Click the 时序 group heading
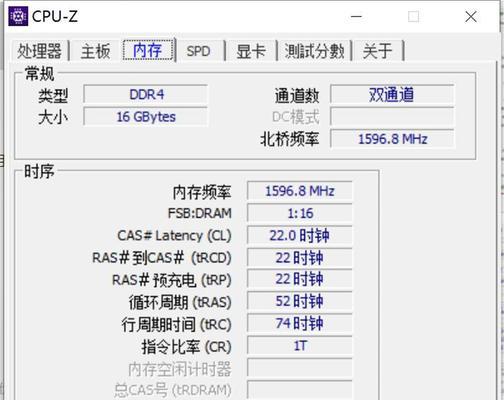 (x=39, y=172)
